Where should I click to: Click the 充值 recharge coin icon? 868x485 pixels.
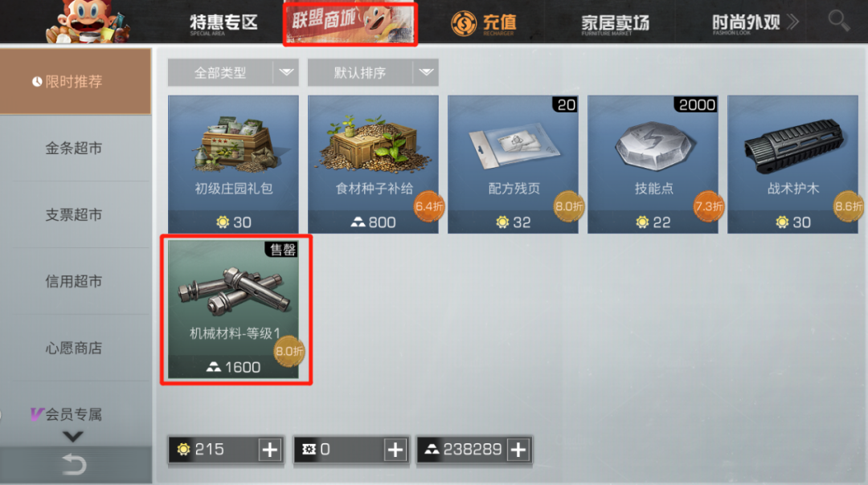click(x=464, y=23)
